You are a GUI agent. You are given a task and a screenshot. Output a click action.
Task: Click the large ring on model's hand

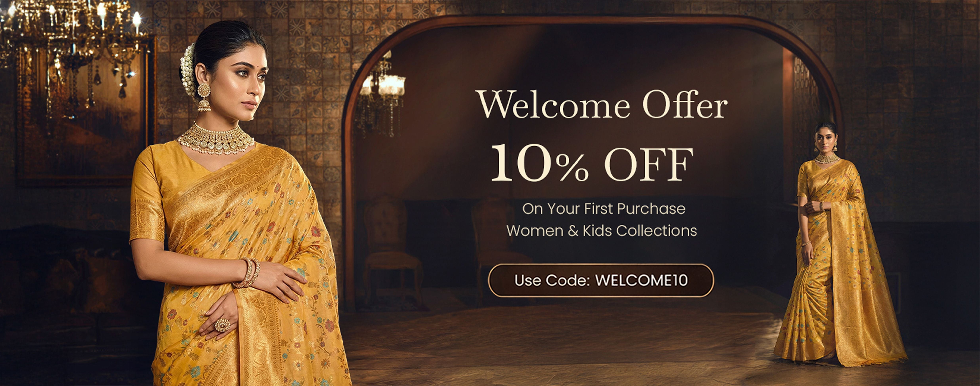[x=222, y=325]
